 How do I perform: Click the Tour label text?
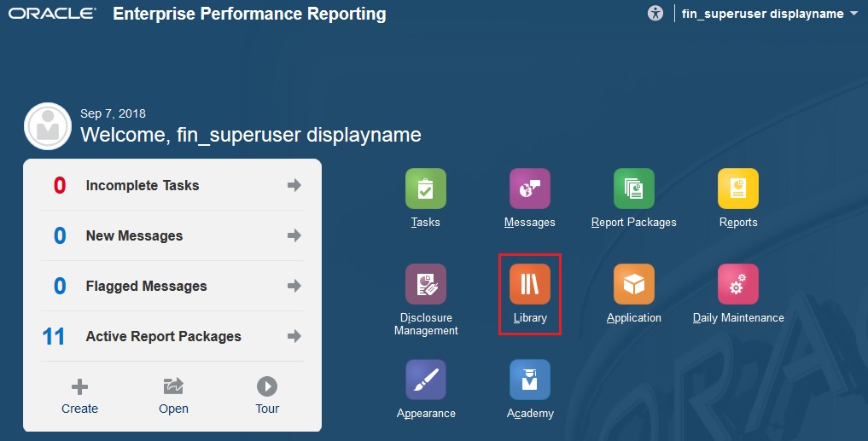(267, 409)
